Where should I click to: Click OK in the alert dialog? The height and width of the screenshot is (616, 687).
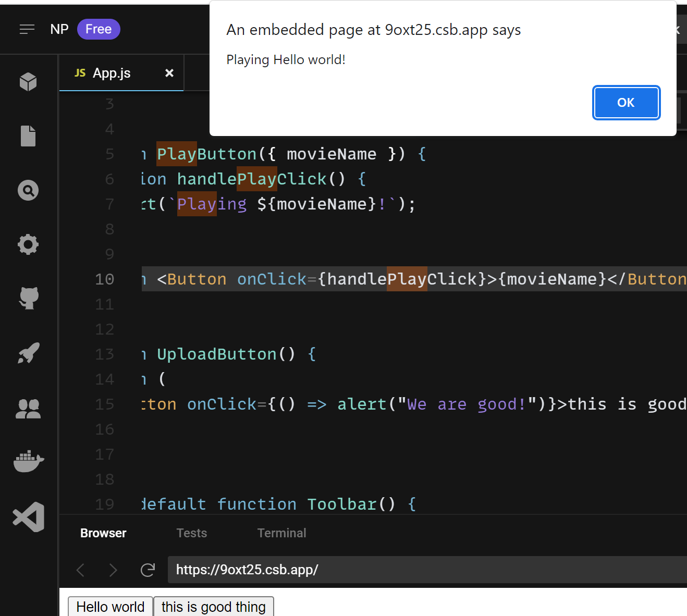click(x=626, y=103)
